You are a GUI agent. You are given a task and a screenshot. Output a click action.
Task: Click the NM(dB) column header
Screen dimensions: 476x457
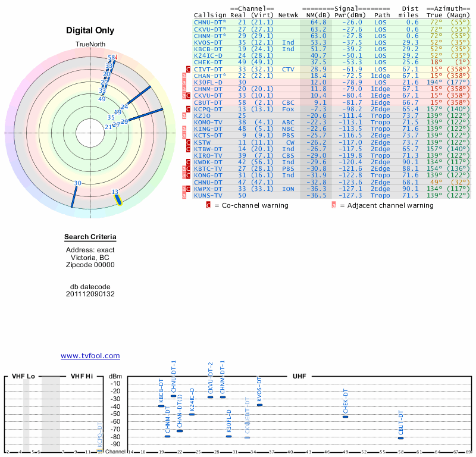click(x=318, y=15)
